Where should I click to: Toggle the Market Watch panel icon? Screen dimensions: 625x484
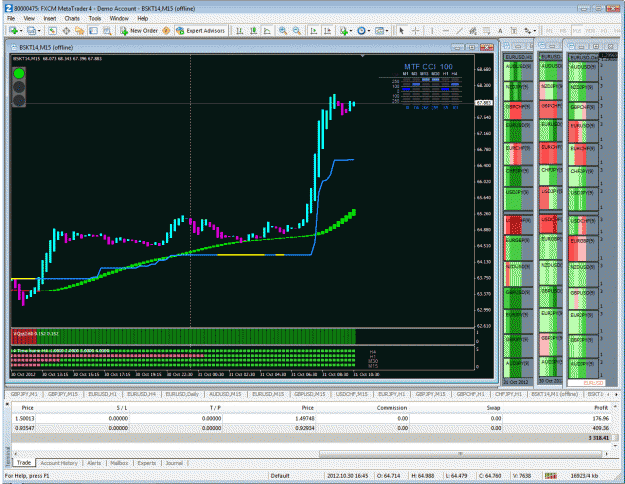[52, 31]
